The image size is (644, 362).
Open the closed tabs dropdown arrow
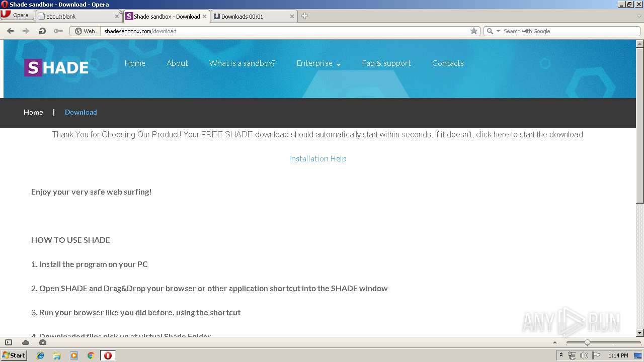[x=639, y=16]
